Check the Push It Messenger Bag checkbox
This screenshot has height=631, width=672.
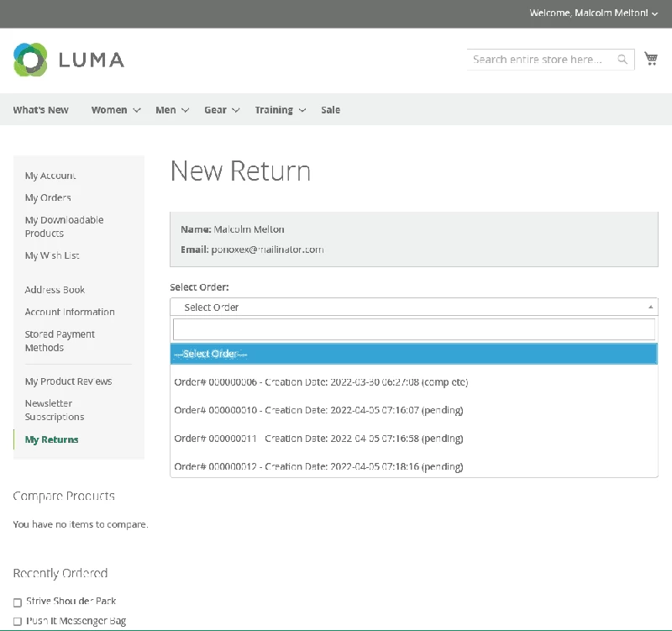(x=18, y=621)
